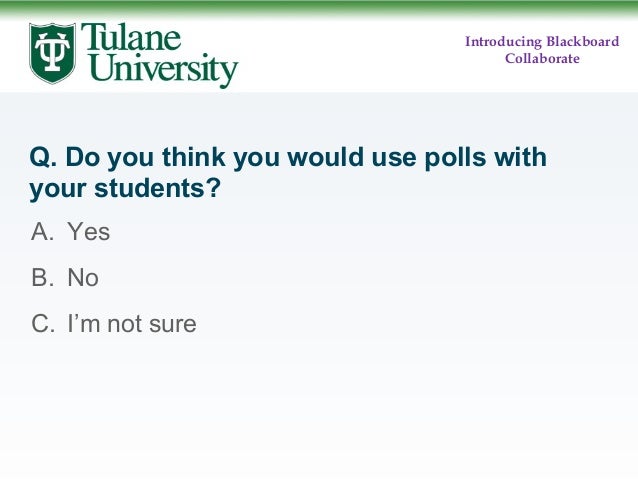This screenshot has width=638, height=479.
Task: Click the letter "B." option marker
Action: [x=42, y=278]
